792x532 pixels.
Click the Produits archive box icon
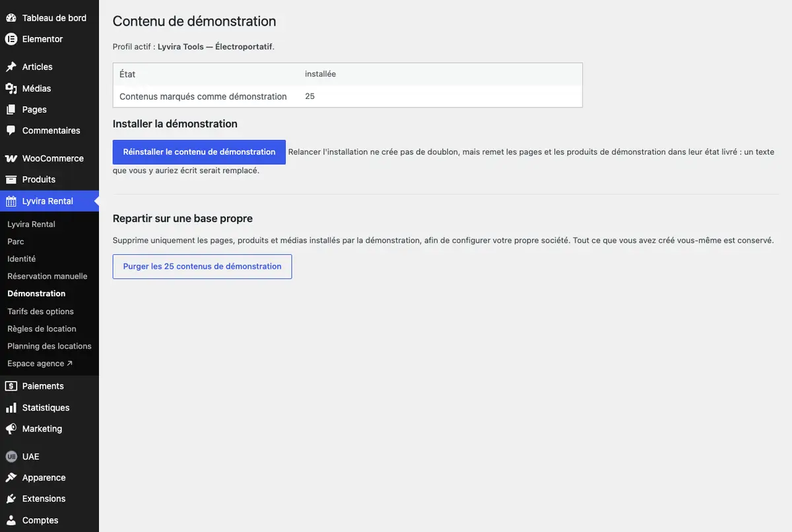pos(11,180)
